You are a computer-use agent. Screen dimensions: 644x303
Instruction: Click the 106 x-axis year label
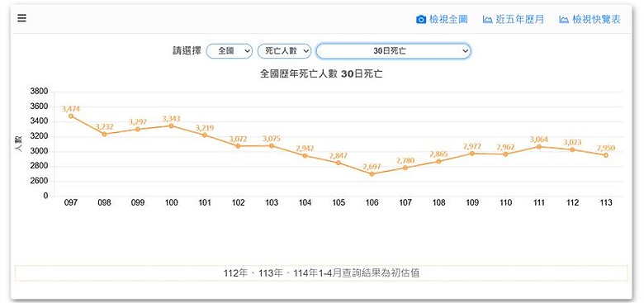(x=372, y=203)
